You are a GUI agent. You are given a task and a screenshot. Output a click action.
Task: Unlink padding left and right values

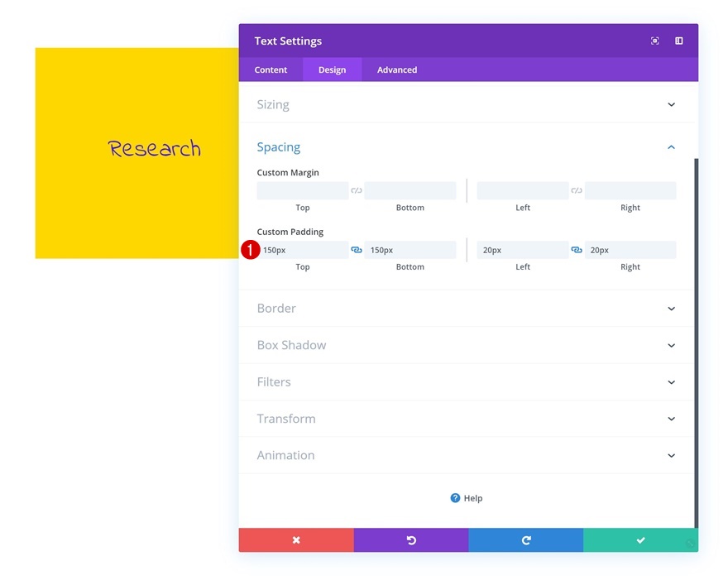click(576, 250)
